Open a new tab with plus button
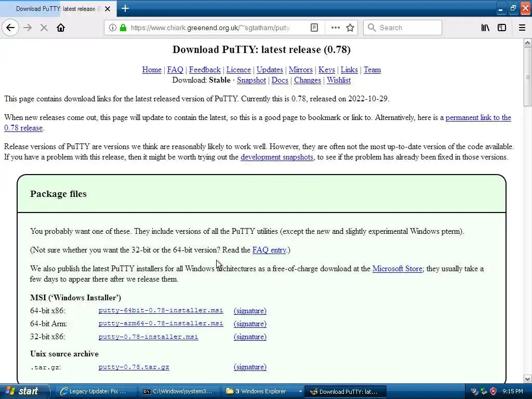The image size is (532, 399). [x=125, y=8]
